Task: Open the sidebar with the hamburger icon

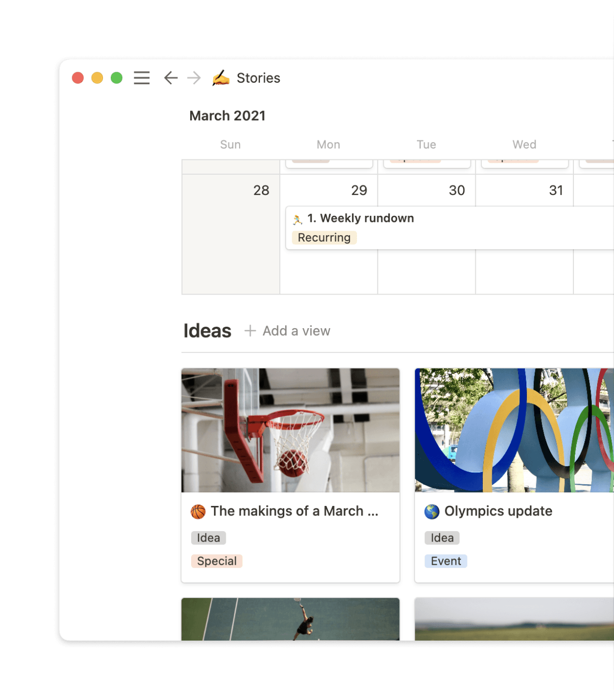Action: (x=142, y=78)
